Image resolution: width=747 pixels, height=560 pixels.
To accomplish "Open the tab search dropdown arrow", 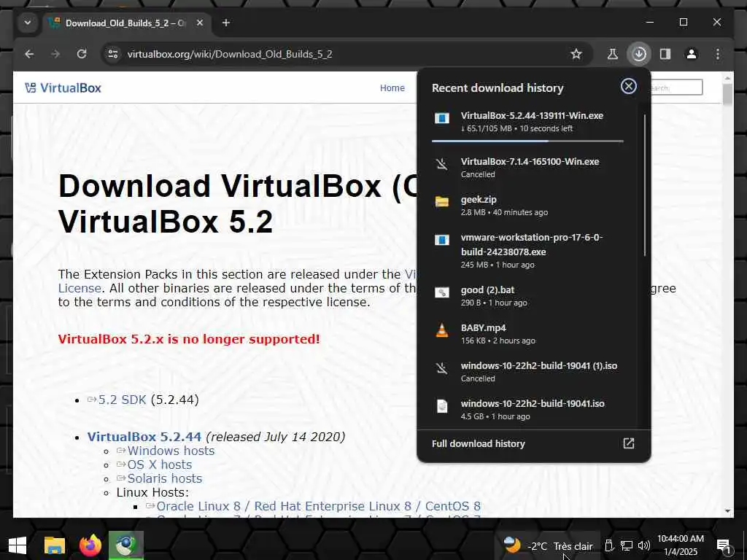I will click(x=28, y=23).
